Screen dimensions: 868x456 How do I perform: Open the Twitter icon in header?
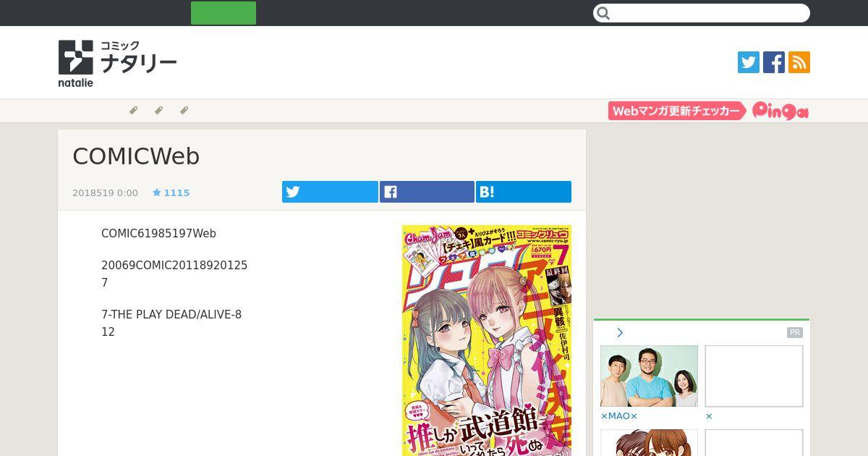(x=749, y=62)
